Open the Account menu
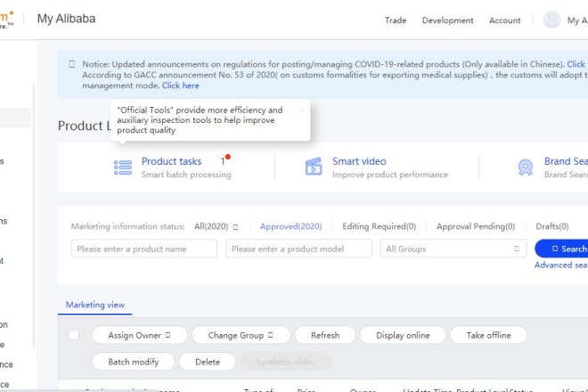The width and height of the screenshot is (588, 392). point(505,20)
